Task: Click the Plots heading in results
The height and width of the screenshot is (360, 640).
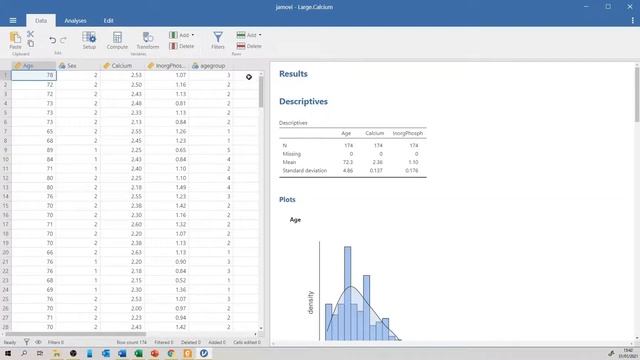Action: [287, 200]
